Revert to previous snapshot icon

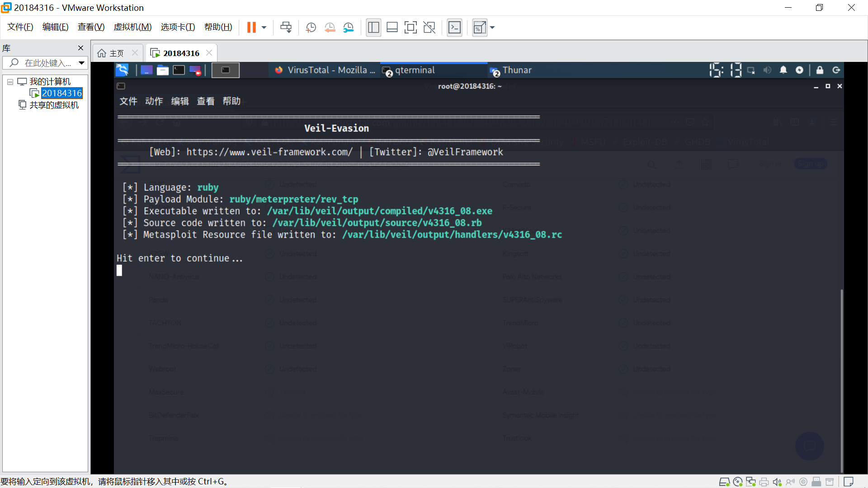pyautogui.click(x=330, y=28)
